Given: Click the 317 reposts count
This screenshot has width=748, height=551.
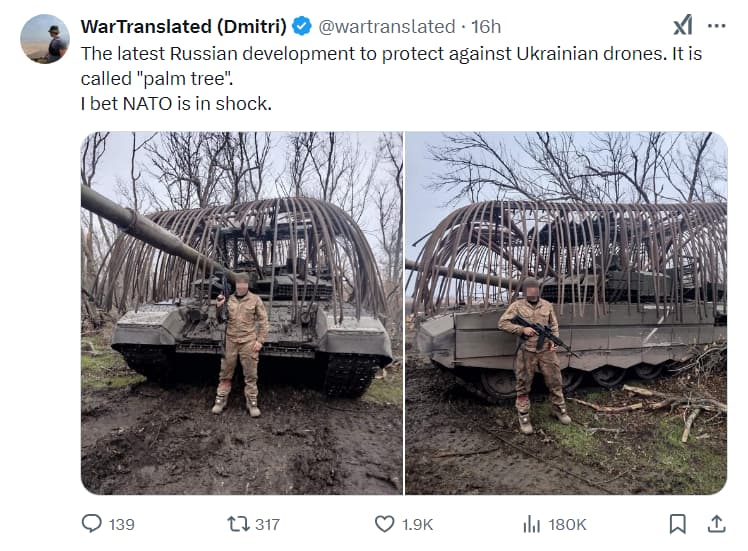Looking at the screenshot, I should tap(268, 525).
